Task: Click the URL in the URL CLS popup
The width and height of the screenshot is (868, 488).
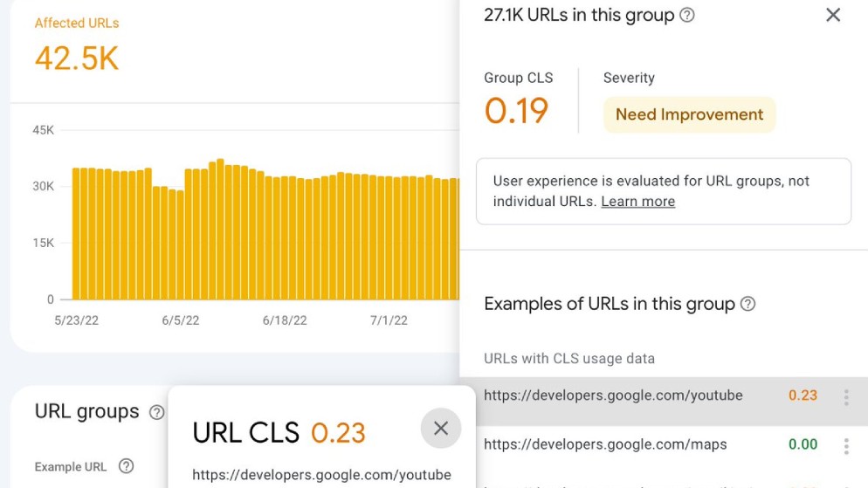Action: pyautogui.click(x=321, y=475)
